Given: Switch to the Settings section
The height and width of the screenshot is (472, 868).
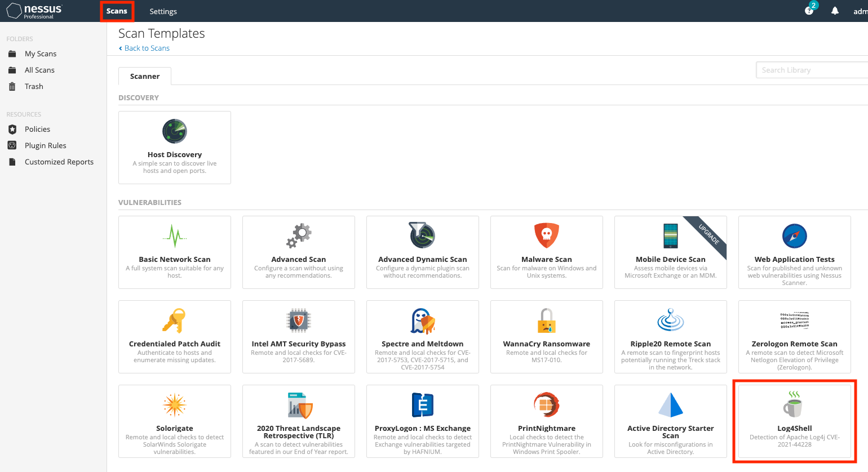Looking at the screenshot, I should (163, 11).
